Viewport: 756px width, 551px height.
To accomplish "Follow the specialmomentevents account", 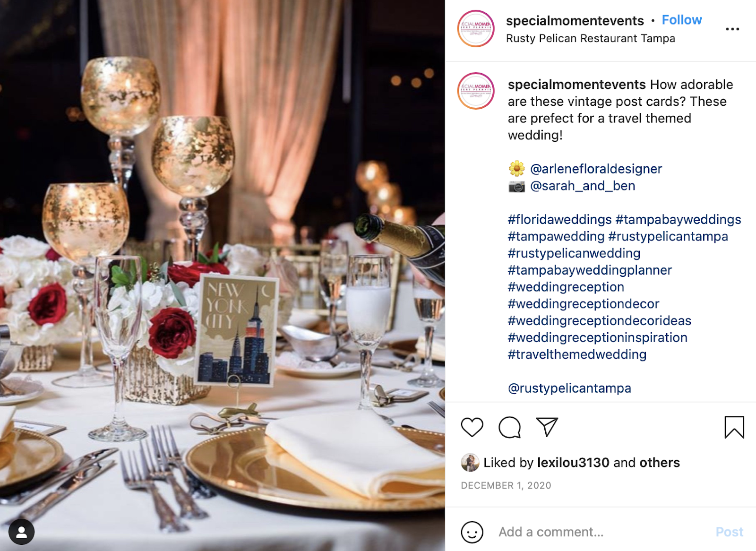I will pyautogui.click(x=681, y=20).
